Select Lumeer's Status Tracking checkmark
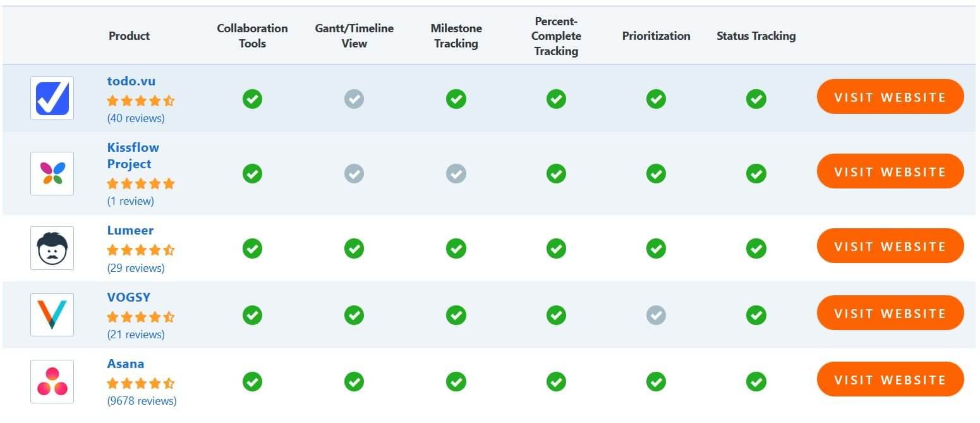Screen dimensions: 980x423 click(x=756, y=248)
